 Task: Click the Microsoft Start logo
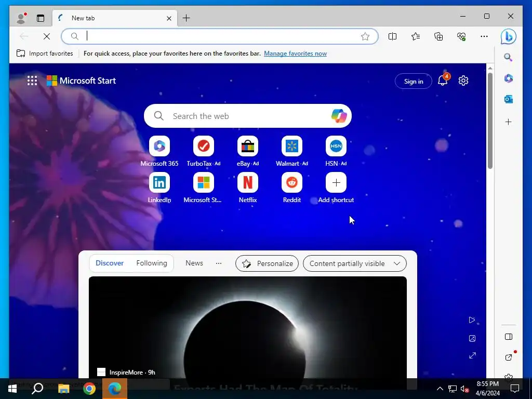point(82,81)
